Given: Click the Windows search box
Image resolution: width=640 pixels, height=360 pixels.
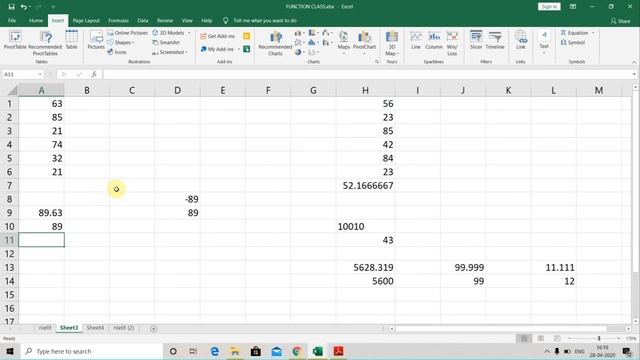Looking at the screenshot, I should point(91,351).
